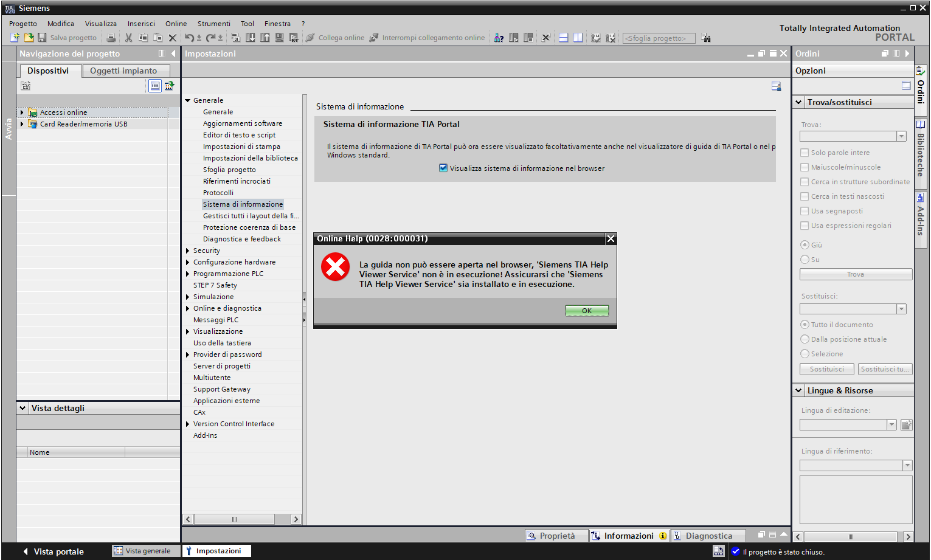Click the settings tree horizontal scrollbar
Viewport: 931px width, 560px height.
(x=241, y=519)
